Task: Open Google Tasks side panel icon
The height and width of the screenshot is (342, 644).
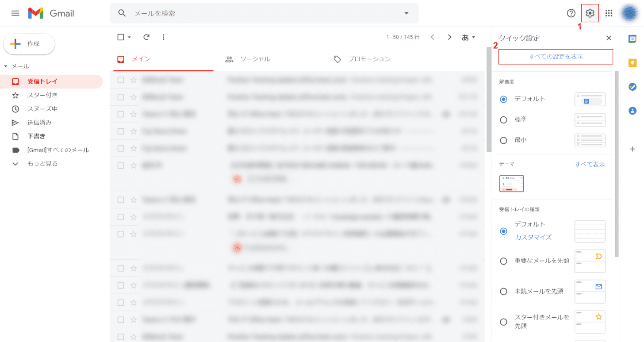Action: (632, 87)
